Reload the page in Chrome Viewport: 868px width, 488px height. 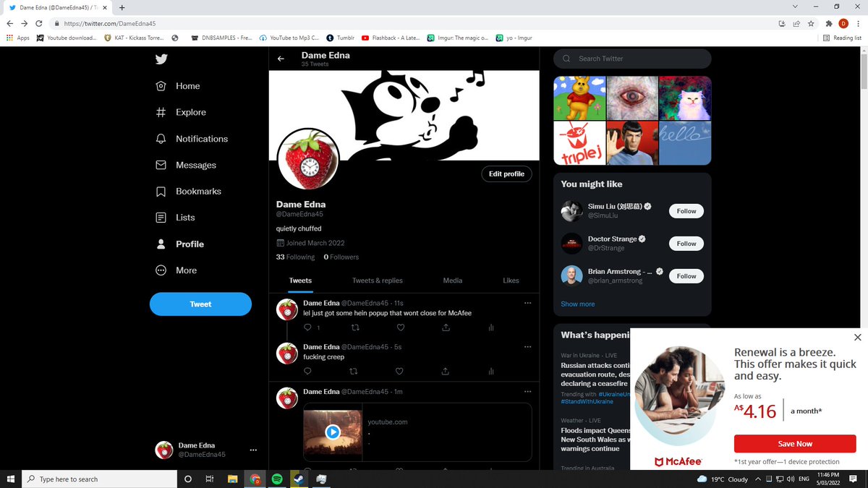(38, 23)
